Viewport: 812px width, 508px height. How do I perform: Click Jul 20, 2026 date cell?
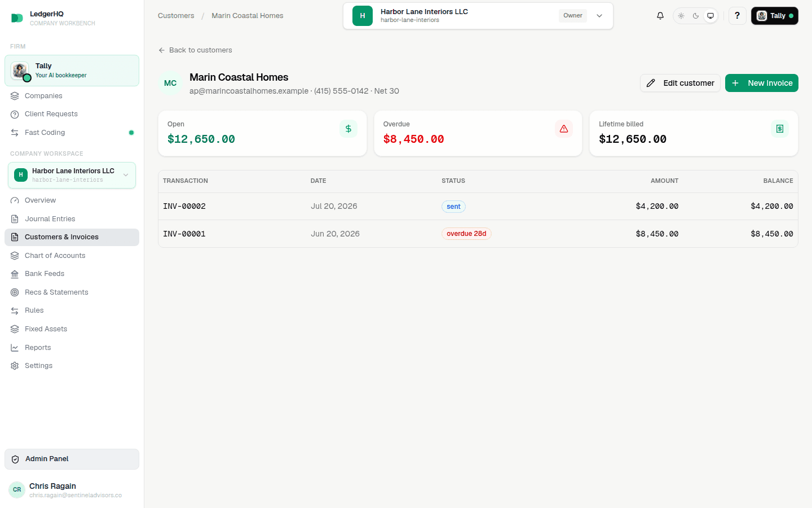334,207
